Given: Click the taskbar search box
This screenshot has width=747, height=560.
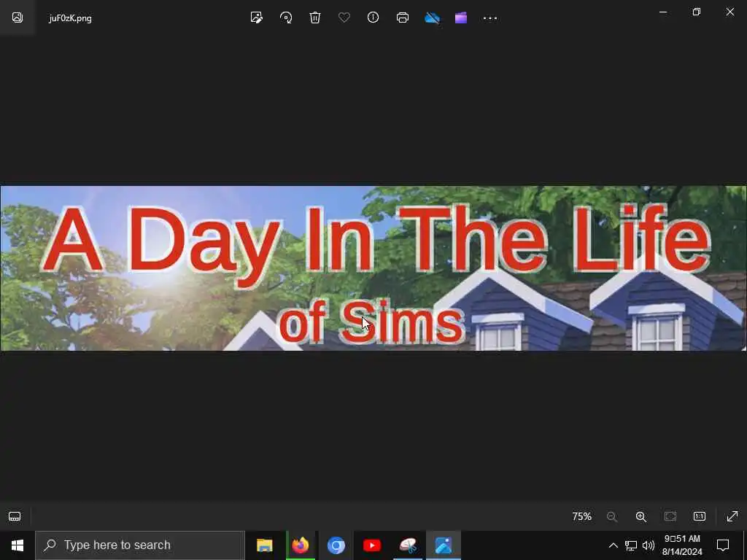Looking at the screenshot, I should [140, 545].
